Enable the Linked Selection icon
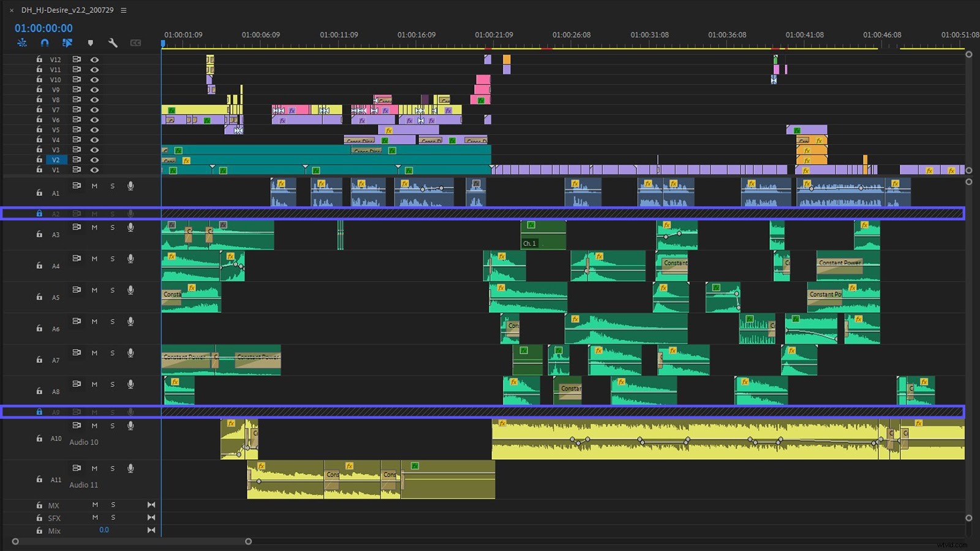 [22, 43]
